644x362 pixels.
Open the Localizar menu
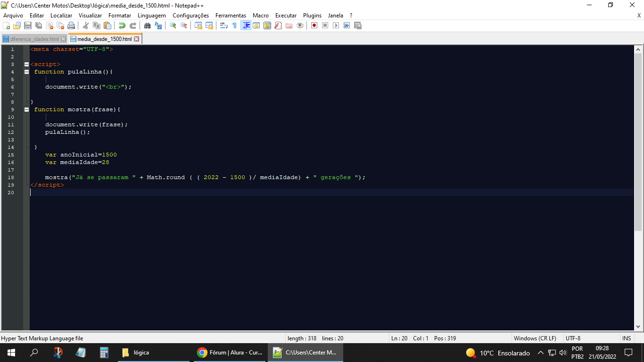point(61,16)
